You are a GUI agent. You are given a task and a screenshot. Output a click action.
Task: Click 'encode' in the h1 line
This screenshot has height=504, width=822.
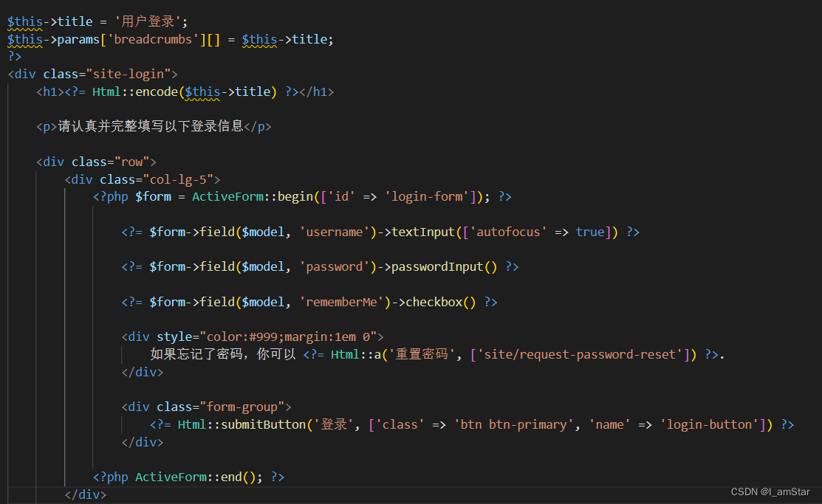coord(157,92)
